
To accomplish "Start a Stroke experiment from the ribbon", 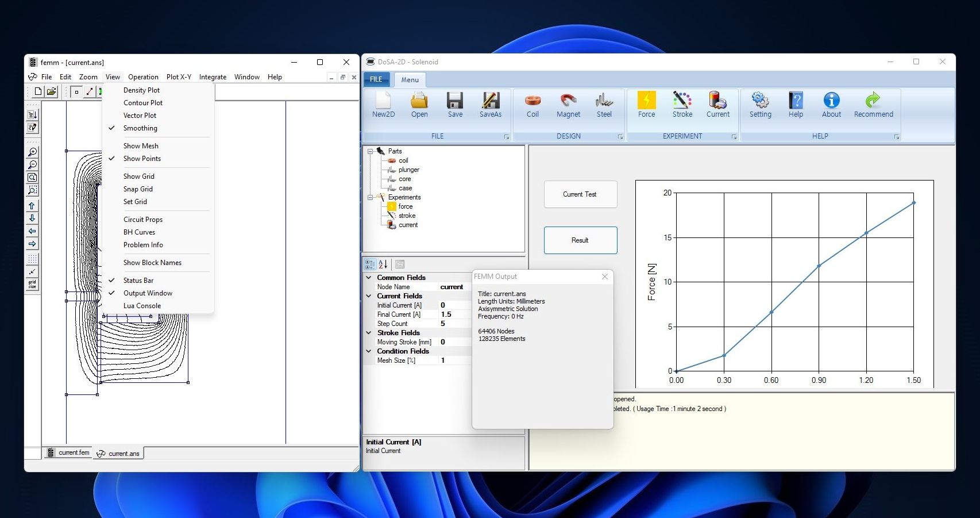I will coord(682,105).
